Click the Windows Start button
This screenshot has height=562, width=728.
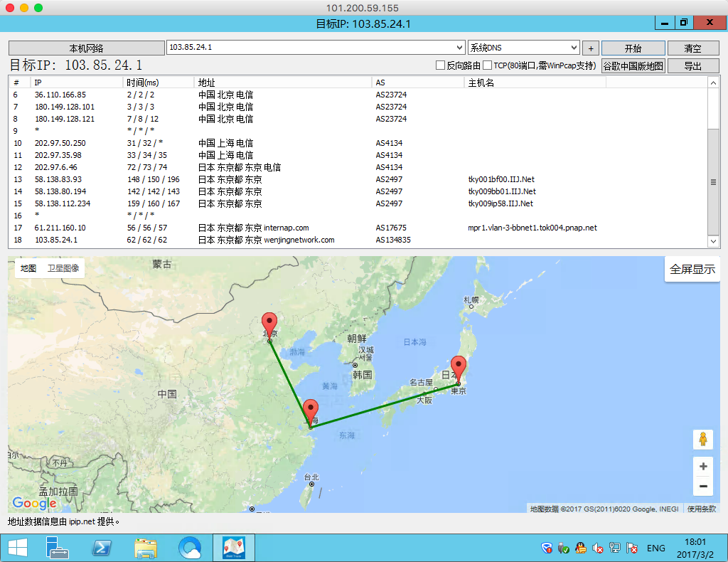coord(18,548)
